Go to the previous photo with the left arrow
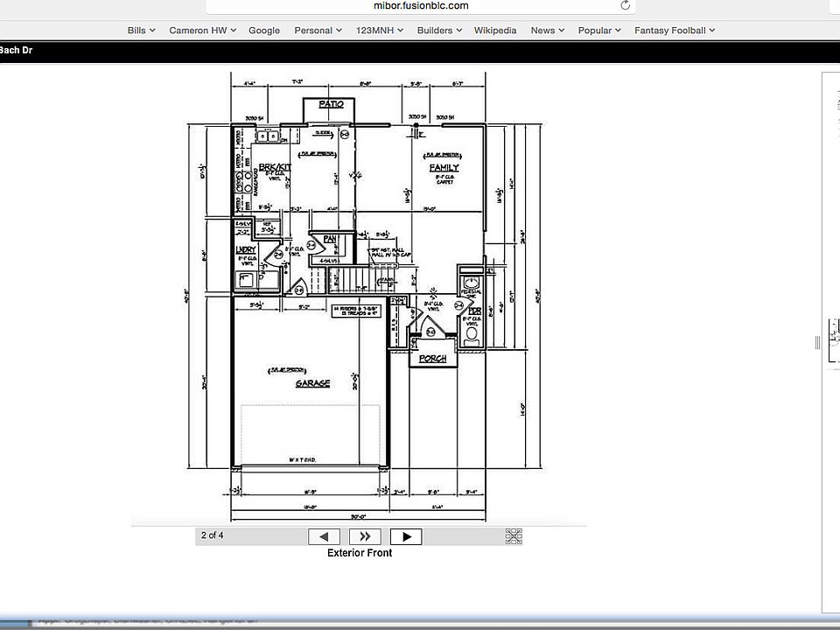840x630 pixels. click(x=324, y=536)
